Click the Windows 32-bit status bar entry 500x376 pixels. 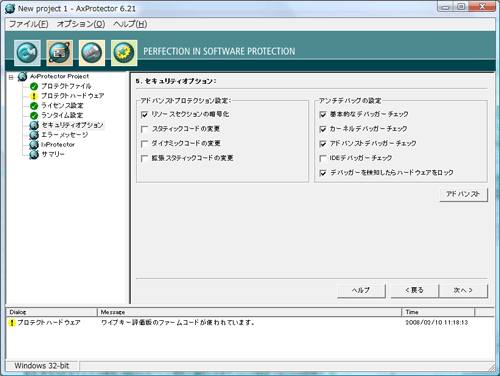[x=42, y=366]
